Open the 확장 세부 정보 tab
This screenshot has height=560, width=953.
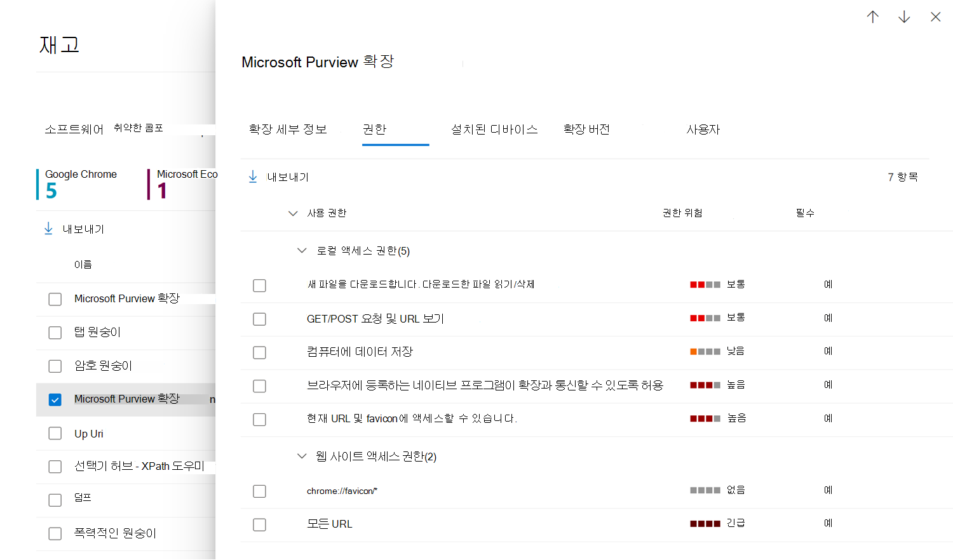(288, 130)
